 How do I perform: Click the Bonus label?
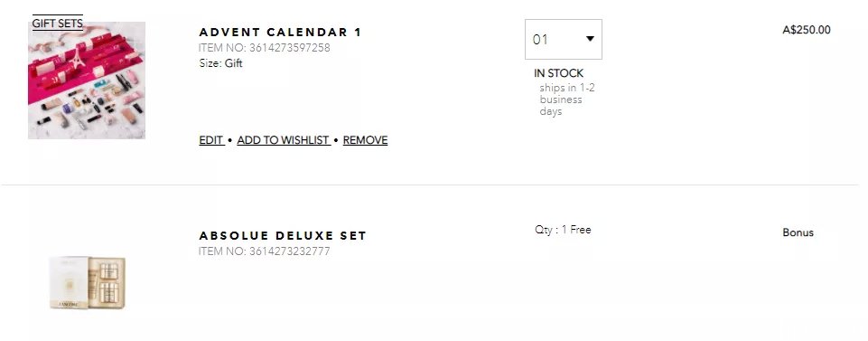coord(798,232)
